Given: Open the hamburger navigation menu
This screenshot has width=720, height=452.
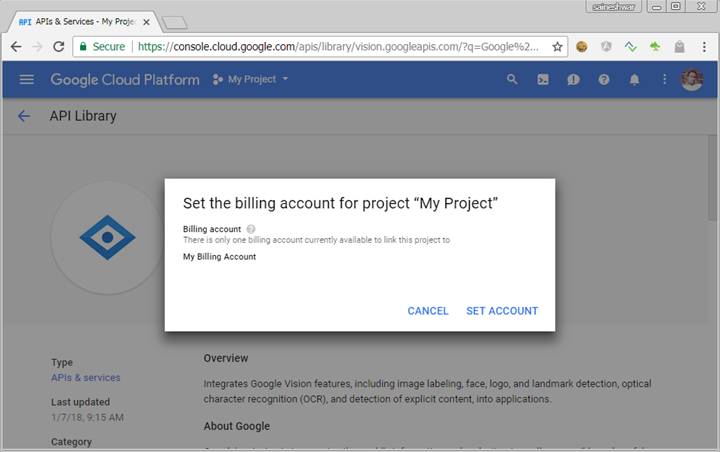Looking at the screenshot, I should [27, 79].
